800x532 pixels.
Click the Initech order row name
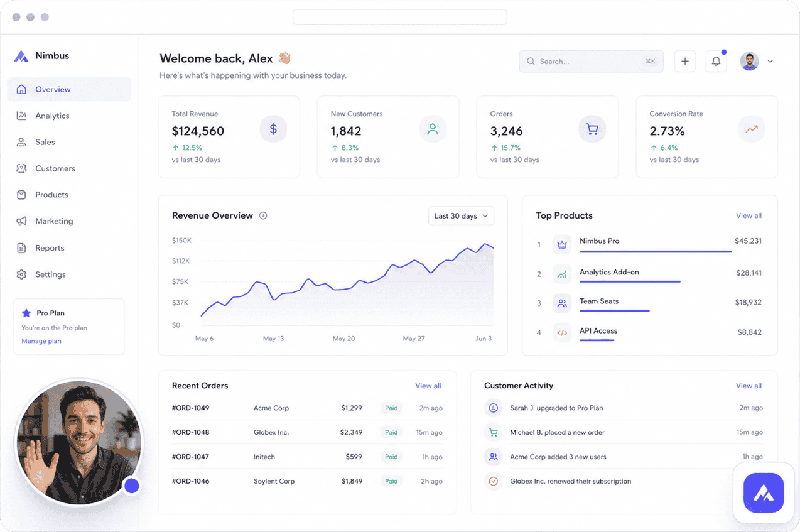click(x=264, y=457)
